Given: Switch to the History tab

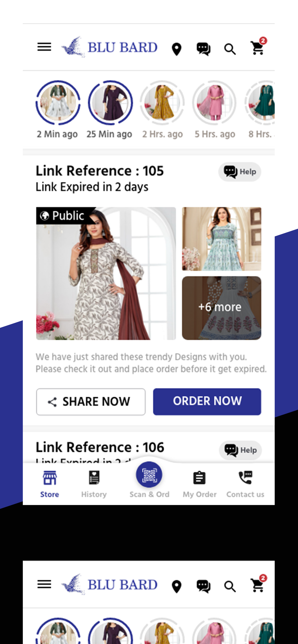Looking at the screenshot, I should click(x=94, y=484).
